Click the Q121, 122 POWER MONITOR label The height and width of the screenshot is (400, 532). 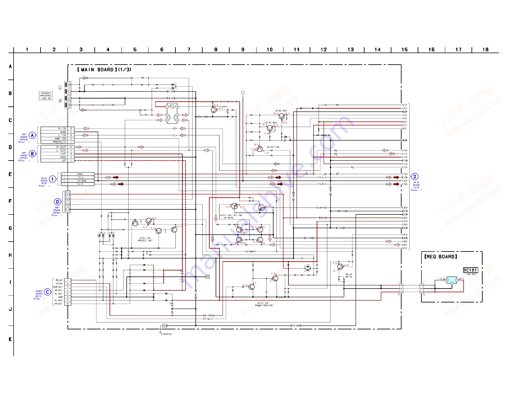[264, 304]
